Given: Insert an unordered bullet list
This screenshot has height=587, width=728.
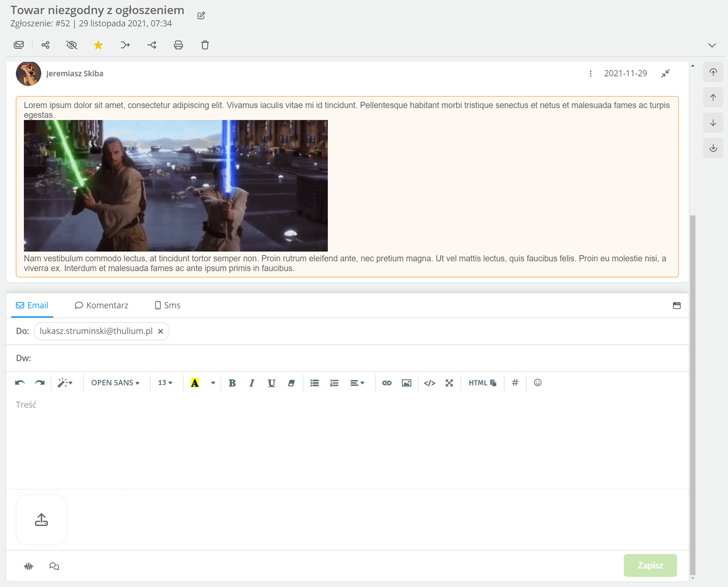Looking at the screenshot, I should [314, 383].
